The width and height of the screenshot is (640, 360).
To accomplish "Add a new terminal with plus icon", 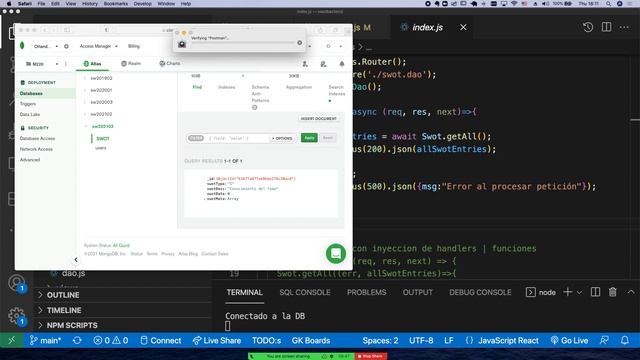I will coord(567,292).
